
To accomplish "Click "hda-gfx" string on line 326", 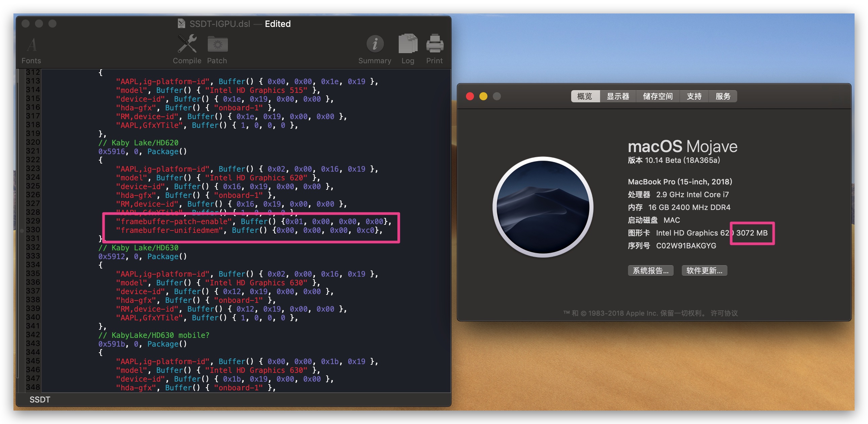I will click(x=136, y=195).
